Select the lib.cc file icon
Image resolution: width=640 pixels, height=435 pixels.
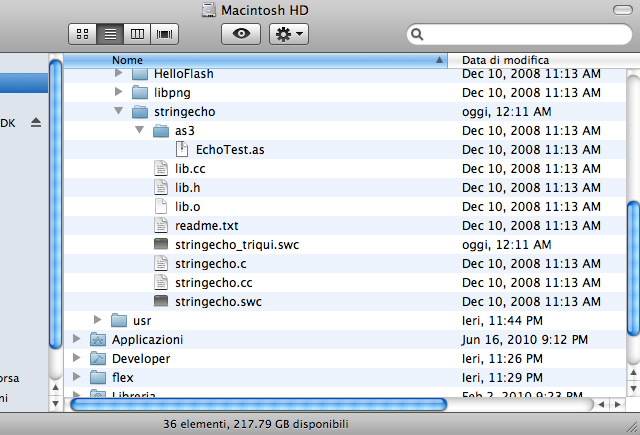[x=161, y=169]
